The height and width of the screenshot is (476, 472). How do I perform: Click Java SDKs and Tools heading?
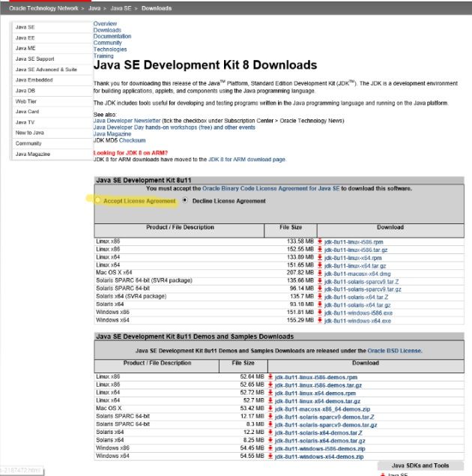(420, 466)
